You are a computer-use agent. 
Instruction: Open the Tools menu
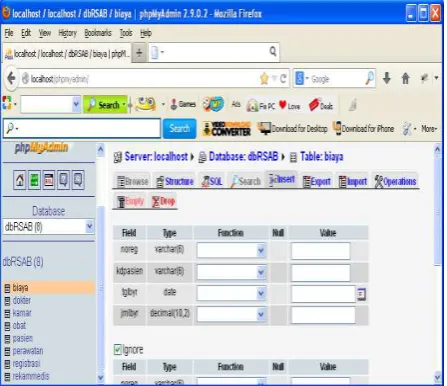[126, 33]
